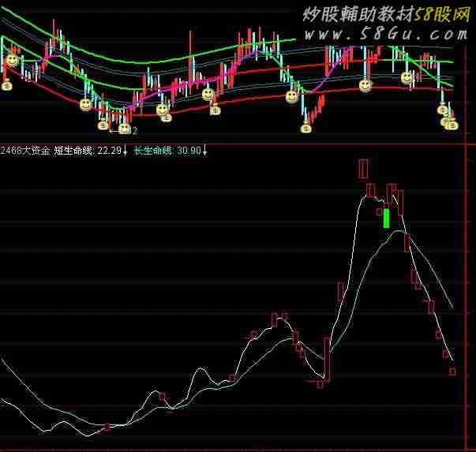Viewport: 476px width, 452px height.
Task: Select the '2466大资金' indicator name
Action: coord(25,151)
